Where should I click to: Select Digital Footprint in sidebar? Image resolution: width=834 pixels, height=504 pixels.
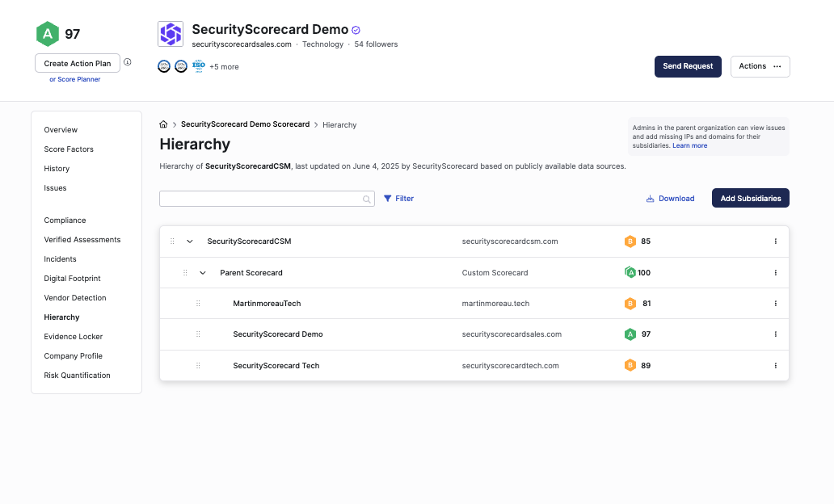(x=73, y=279)
